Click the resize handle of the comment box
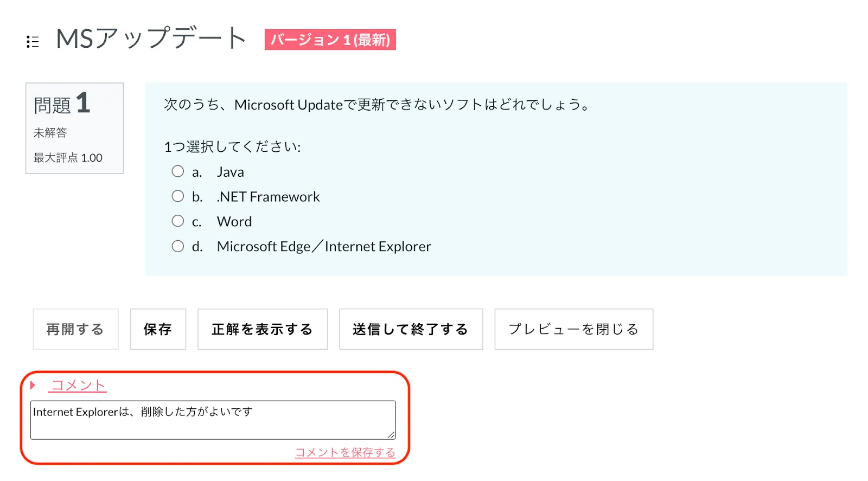Viewport: 868px width, 481px height. 391,435
